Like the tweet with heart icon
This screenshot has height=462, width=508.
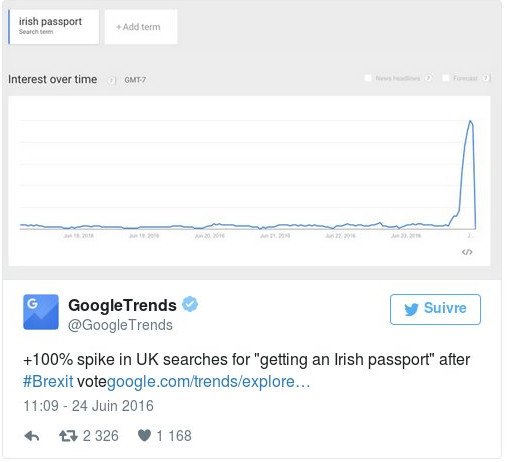pos(144,436)
